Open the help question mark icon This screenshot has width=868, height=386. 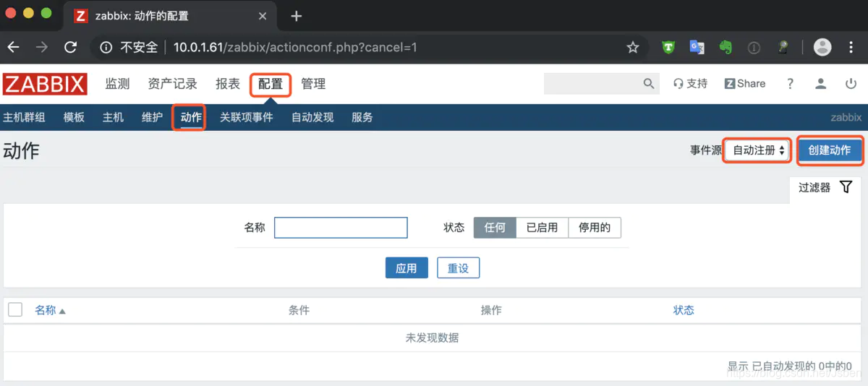(790, 84)
